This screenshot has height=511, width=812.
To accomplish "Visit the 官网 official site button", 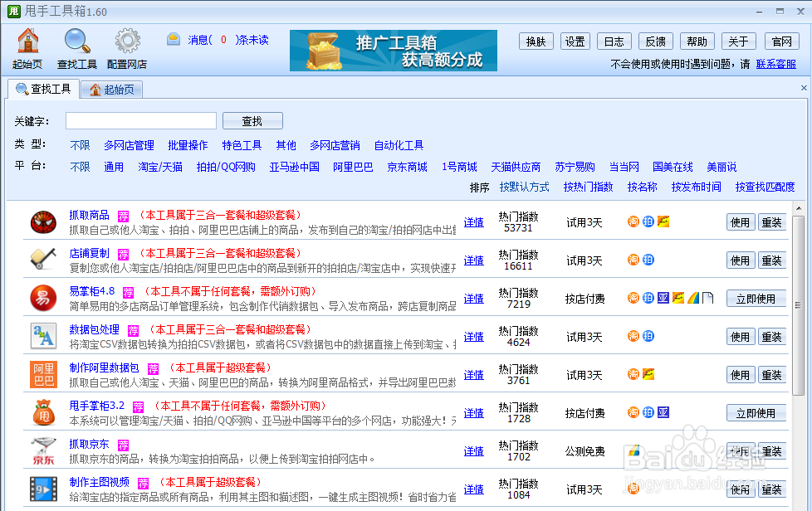I will pyautogui.click(x=782, y=41).
